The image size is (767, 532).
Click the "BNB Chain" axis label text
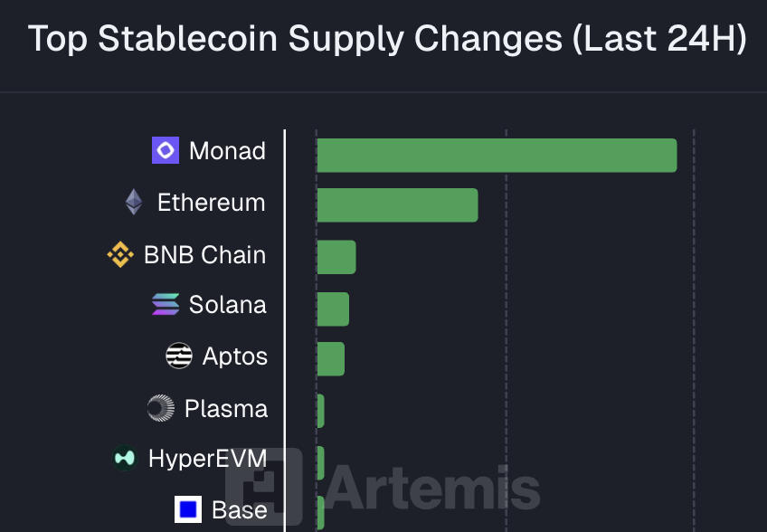tap(205, 254)
